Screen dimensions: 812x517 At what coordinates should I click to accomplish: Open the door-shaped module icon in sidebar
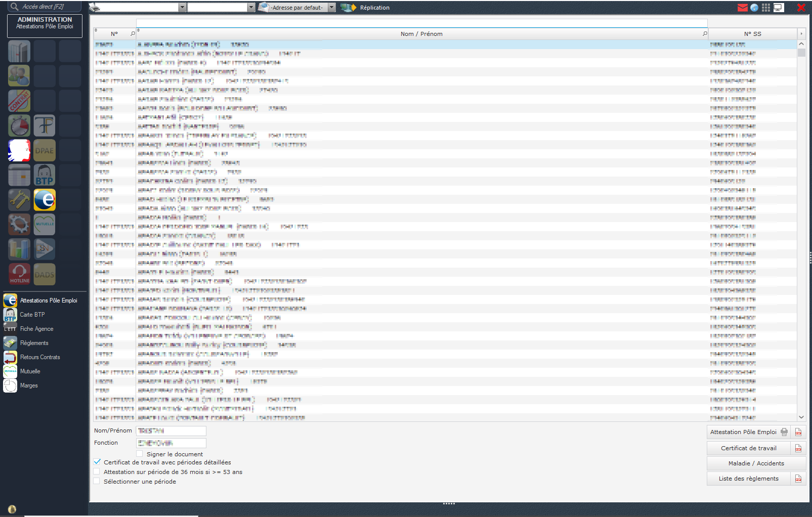click(x=19, y=51)
